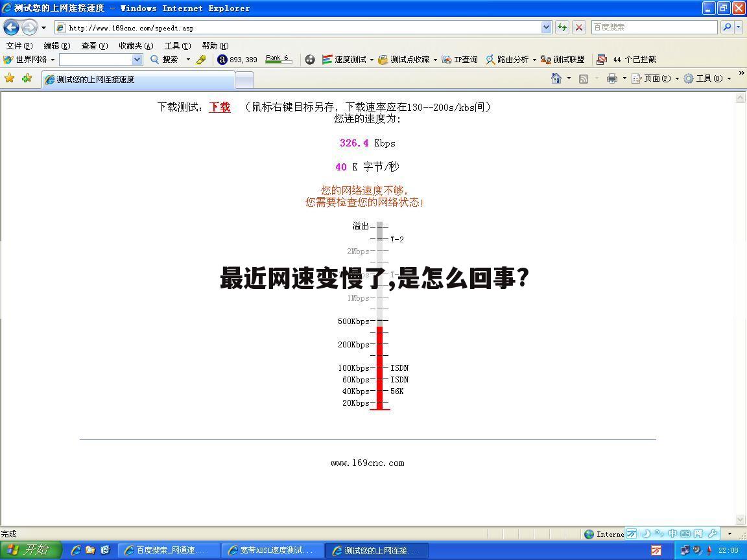Click the IME soft keyboard icon
Viewport: 747px width, 560px height.
[x=685, y=533]
